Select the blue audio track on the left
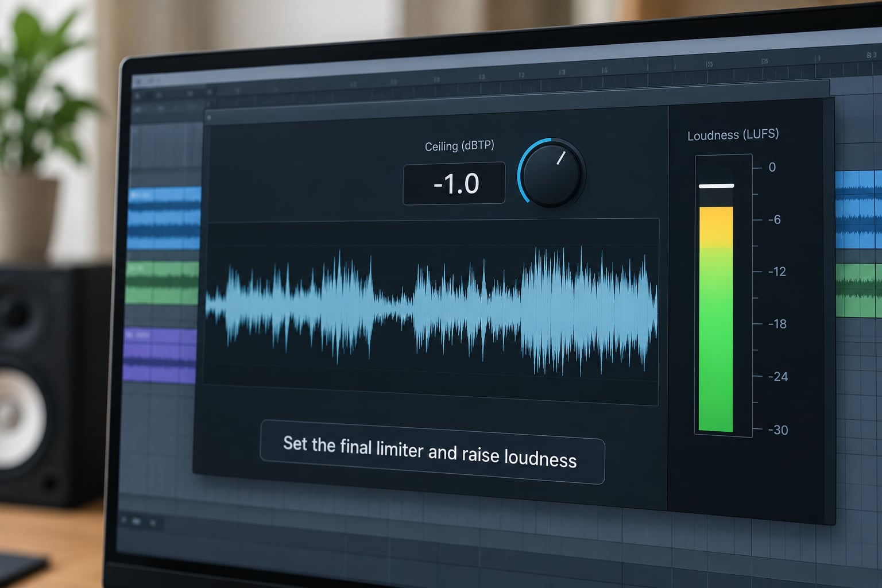882x588 pixels. pos(164,218)
